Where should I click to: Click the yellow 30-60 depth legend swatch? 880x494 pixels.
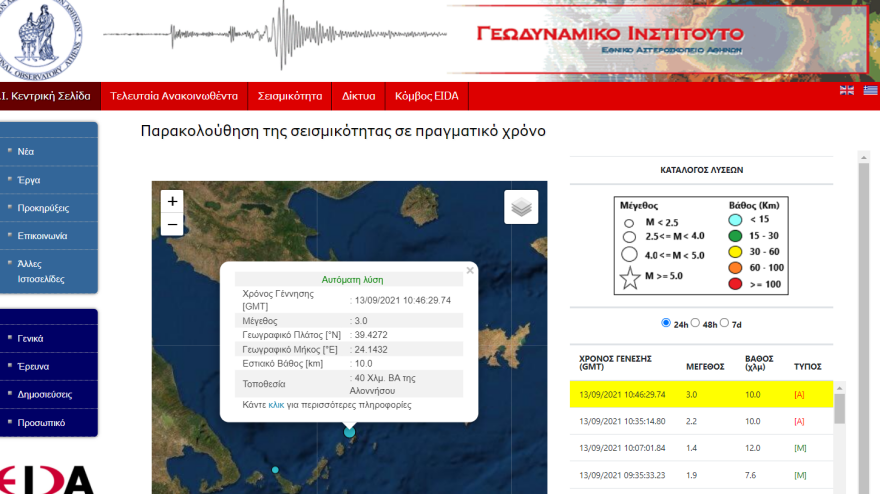(735, 251)
